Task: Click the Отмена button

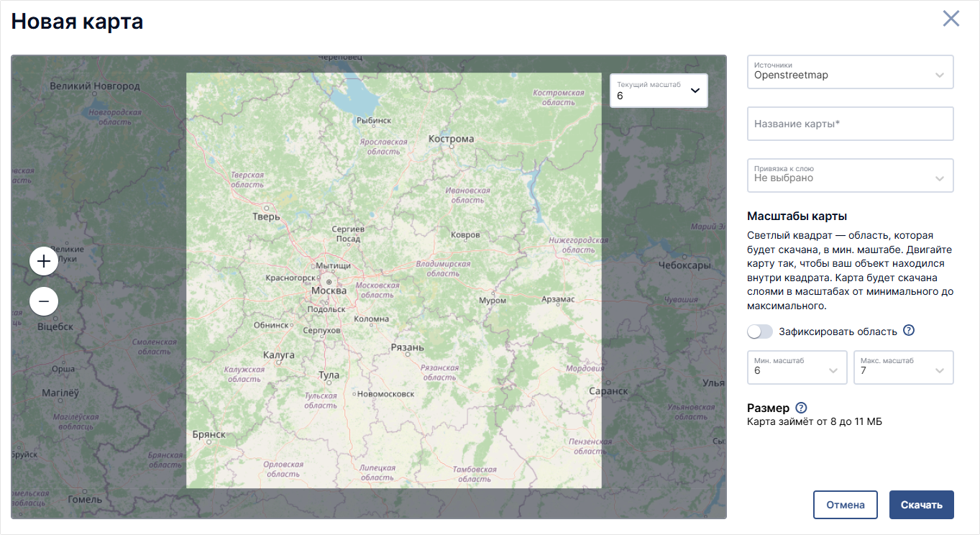Action: [x=846, y=505]
